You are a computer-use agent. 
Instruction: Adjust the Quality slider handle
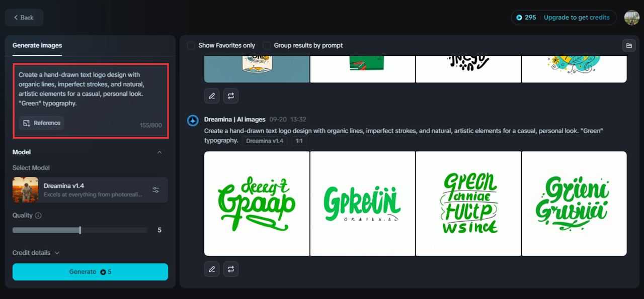pos(80,230)
